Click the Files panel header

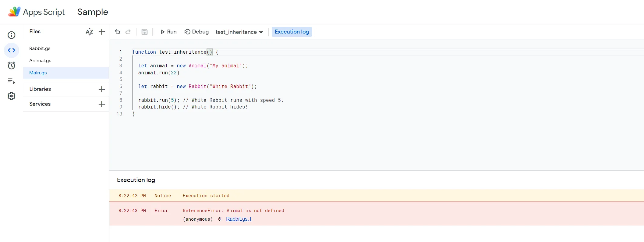click(x=35, y=31)
